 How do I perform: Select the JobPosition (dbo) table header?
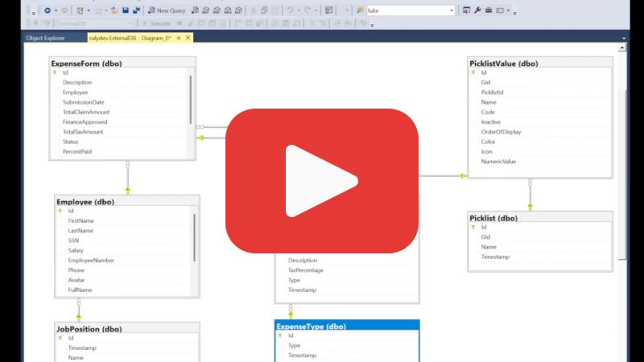pyautogui.click(x=127, y=329)
